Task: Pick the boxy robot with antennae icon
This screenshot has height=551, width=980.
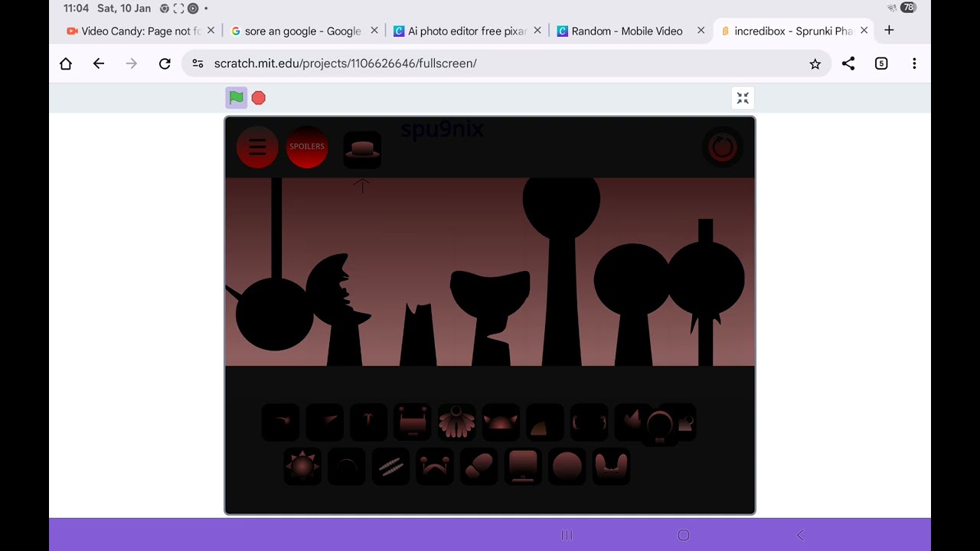Action: coord(413,422)
